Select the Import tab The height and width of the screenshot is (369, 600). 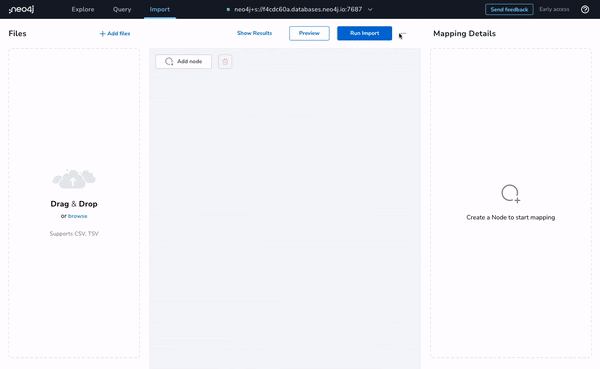[160, 9]
